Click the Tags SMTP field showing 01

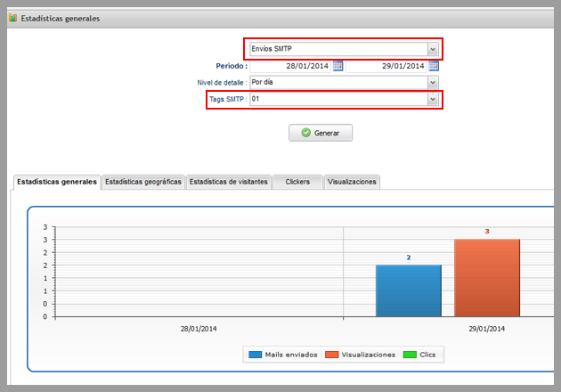345,99
